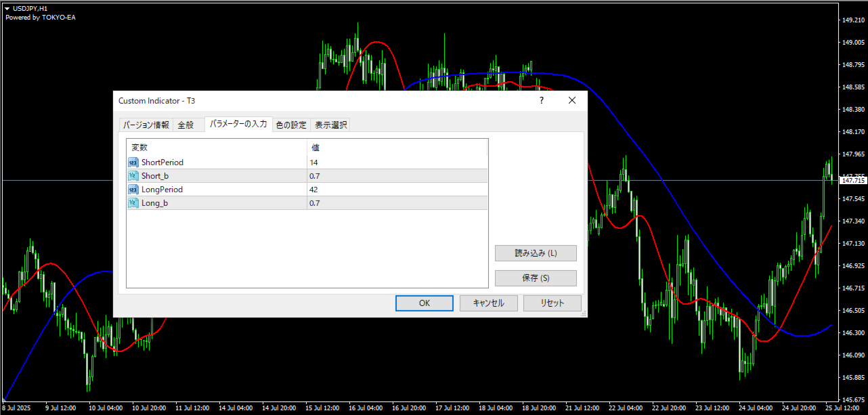This screenshot has height=415, width=868.
Task: Click the LongPeriod variable name
Action: [162, 190]
